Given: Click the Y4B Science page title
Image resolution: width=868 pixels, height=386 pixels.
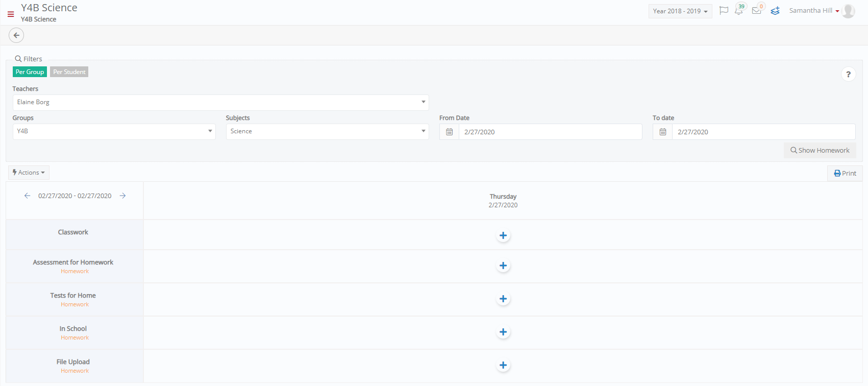Looking at the screenshot, I should point(49,8).
